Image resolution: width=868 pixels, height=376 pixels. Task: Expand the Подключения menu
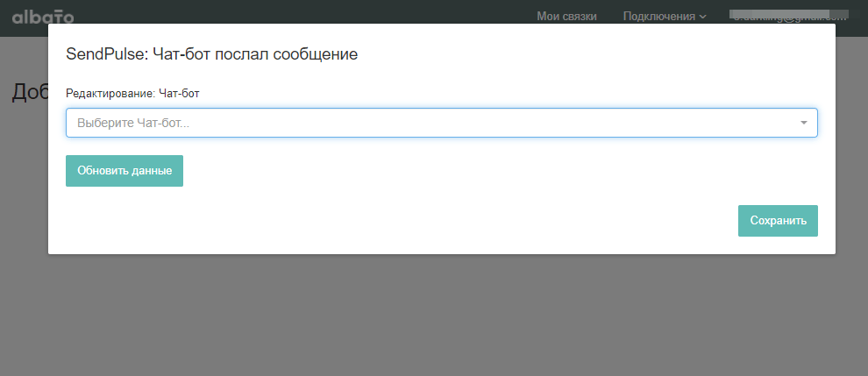tap(665, 17)
